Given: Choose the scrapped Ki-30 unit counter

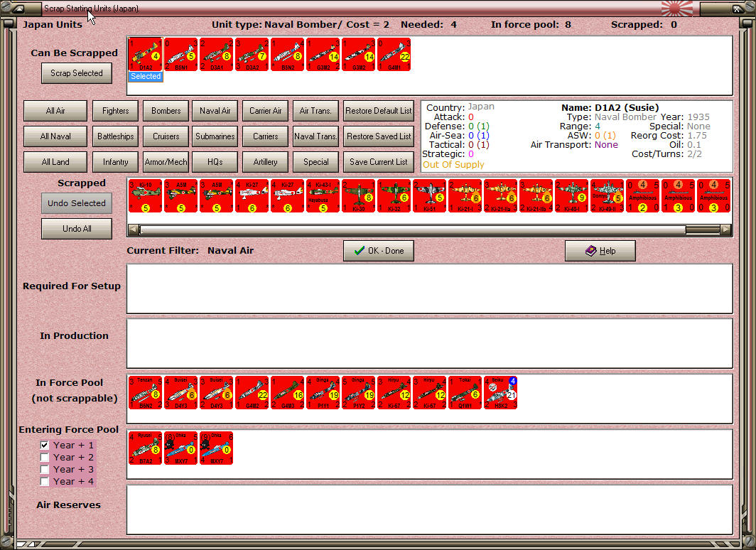Looking at the screenshot, I should pos(359,195).
